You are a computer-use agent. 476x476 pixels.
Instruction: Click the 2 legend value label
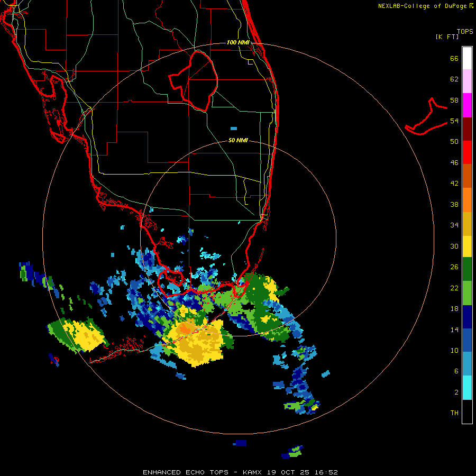(x=456, y=392)
